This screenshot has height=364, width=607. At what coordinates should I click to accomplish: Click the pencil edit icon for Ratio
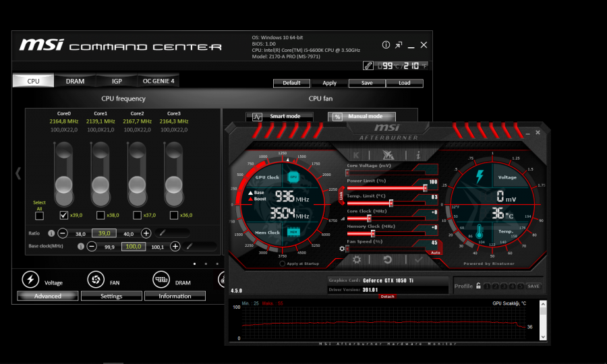pos(163,233)
